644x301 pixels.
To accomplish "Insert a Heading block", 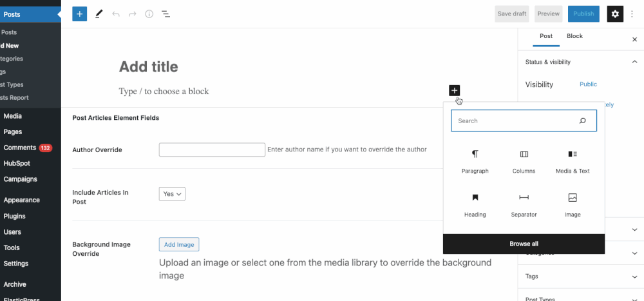I will 475,205.
